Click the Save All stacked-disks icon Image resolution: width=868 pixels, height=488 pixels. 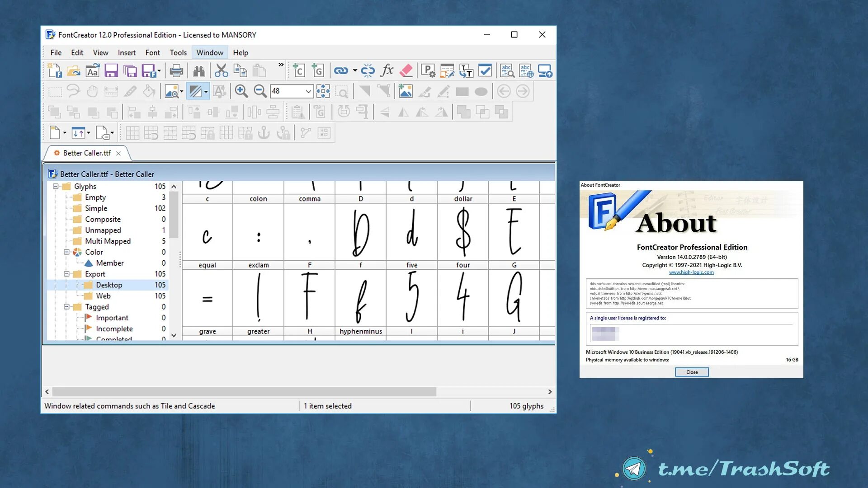(x=130, y=71)
